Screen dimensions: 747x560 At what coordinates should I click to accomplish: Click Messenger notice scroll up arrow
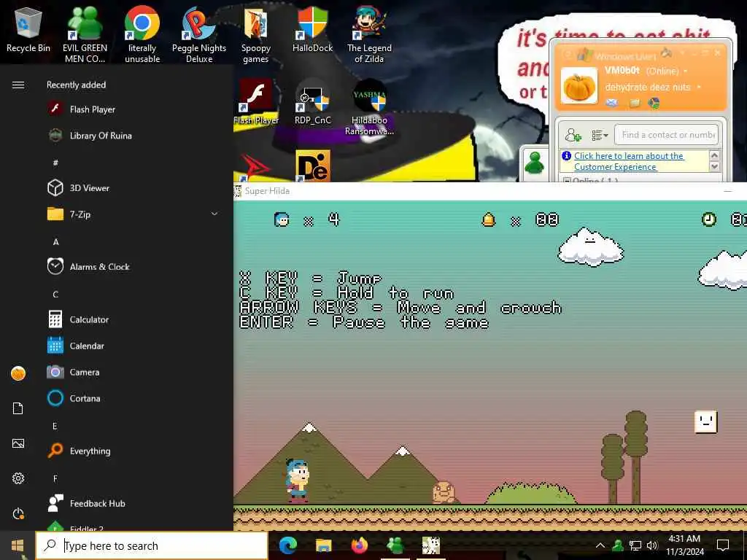pyautogui.click(x=713, y=155)
